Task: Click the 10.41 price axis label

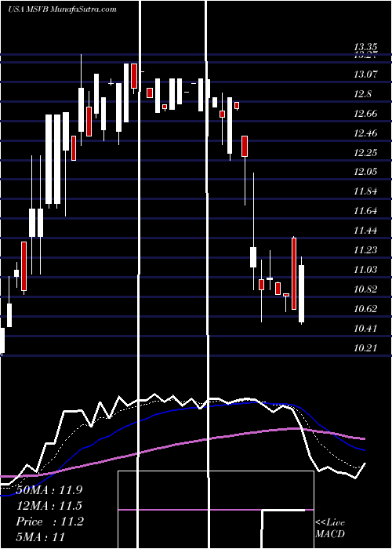Action: pos(365,329)
